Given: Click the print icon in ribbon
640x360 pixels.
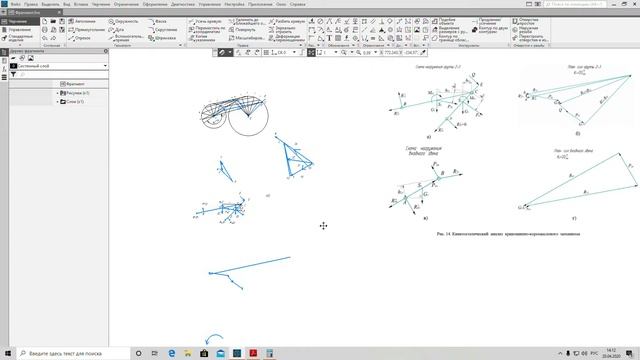Looking at the screenshot, I should coord(45,30).
